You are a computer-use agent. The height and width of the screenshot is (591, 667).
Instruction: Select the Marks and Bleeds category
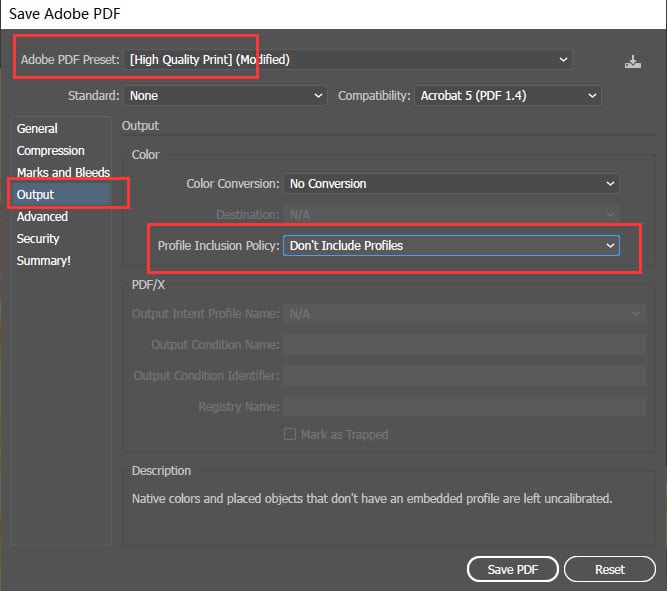pyautogui.click(x=63, y=172)
